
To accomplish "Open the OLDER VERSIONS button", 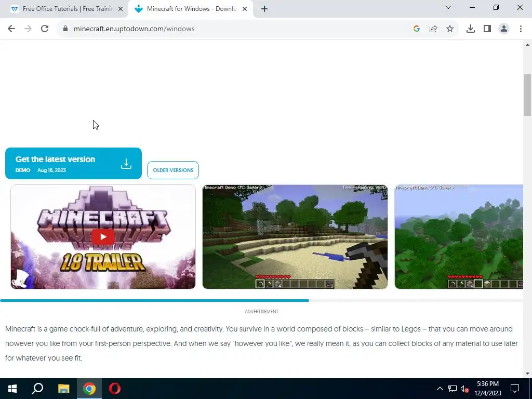I will pos(173,170).
